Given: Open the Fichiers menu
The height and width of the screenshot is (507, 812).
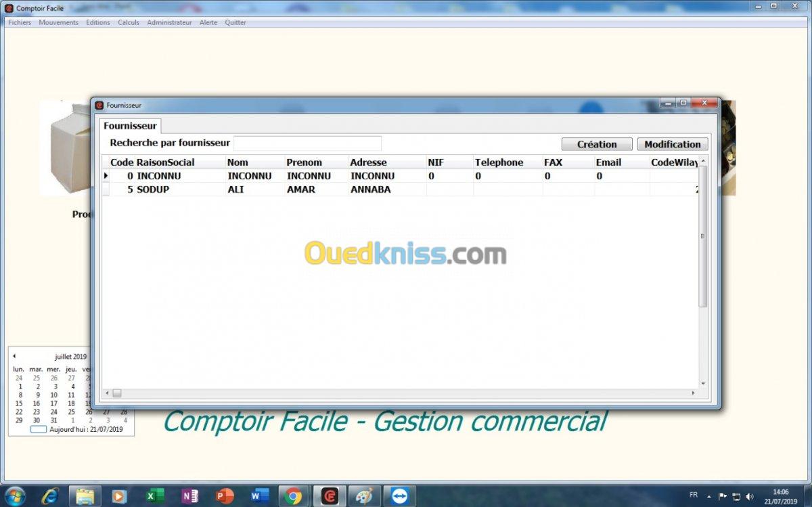Looking at the screenshot, I should tap(20, 22).
